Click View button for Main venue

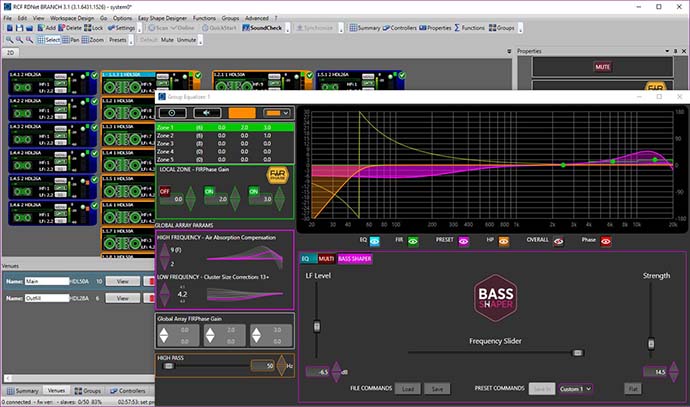click(x=122, y=281)
